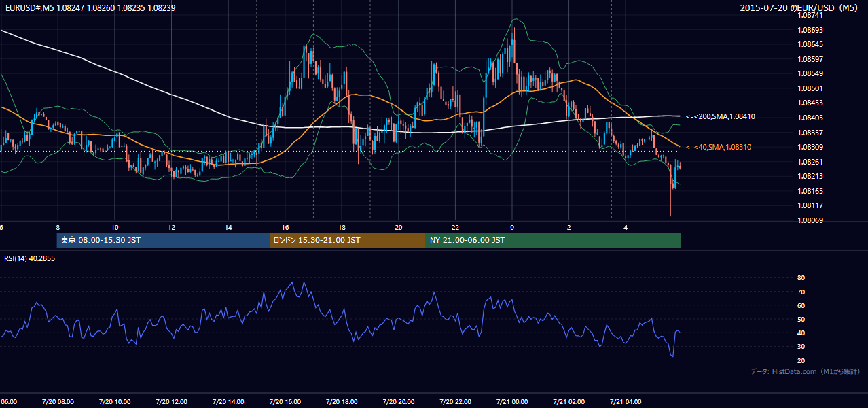Click price axis value 1.08117
This screenshot has width=868, height=408.
pos(811,205)
